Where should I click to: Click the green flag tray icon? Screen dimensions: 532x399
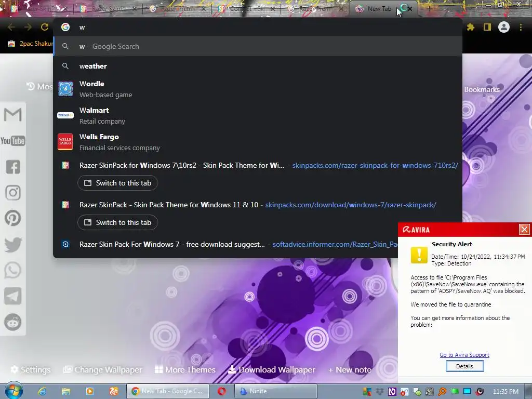(455, 392)
